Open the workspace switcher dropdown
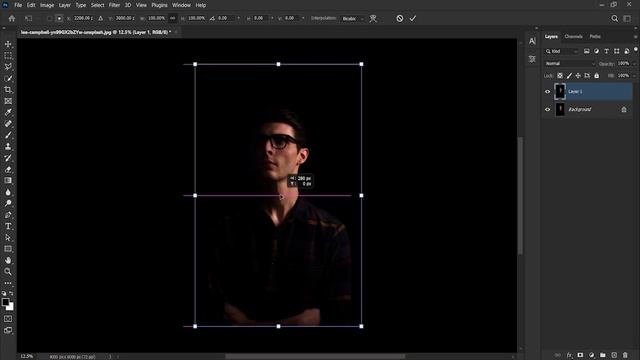 click(x=627, y=18)
